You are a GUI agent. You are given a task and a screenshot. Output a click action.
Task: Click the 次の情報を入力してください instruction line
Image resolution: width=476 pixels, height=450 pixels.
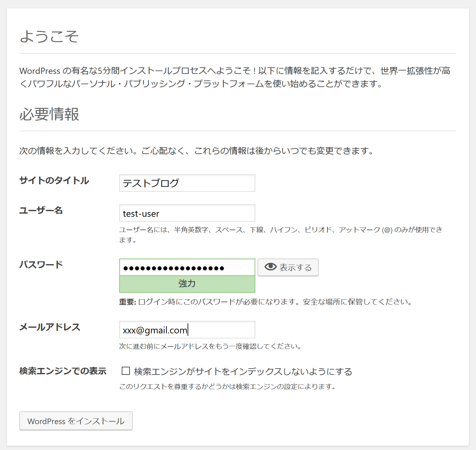click(x=196, y=151)
